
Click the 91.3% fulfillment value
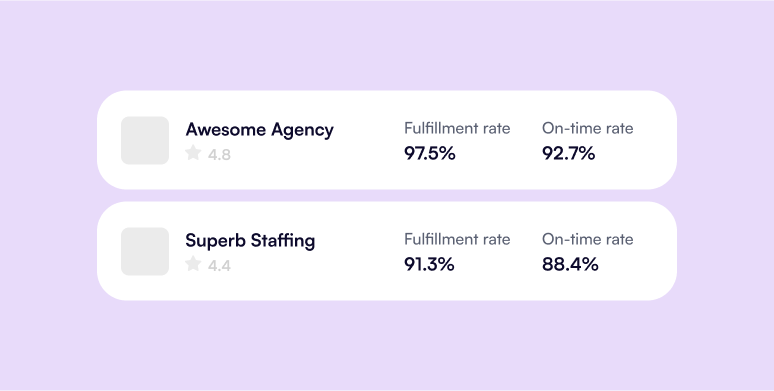point(429,265)
